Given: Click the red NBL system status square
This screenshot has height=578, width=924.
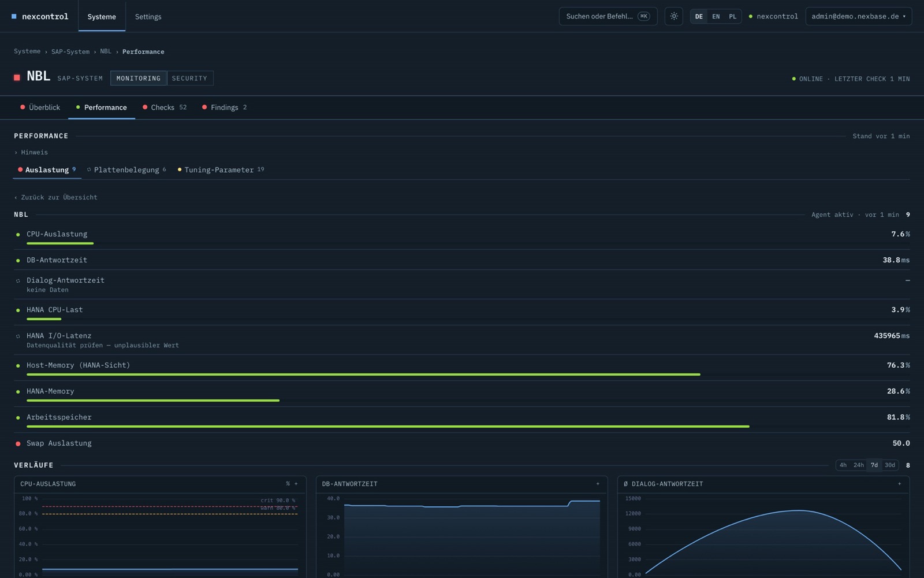Looking at the screenshot, I should pyautogui.click(x=17, y=77).
